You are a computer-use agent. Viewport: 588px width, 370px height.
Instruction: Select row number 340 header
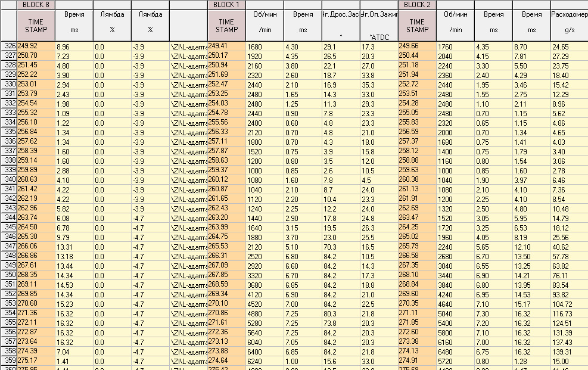(x=8, y=180)
